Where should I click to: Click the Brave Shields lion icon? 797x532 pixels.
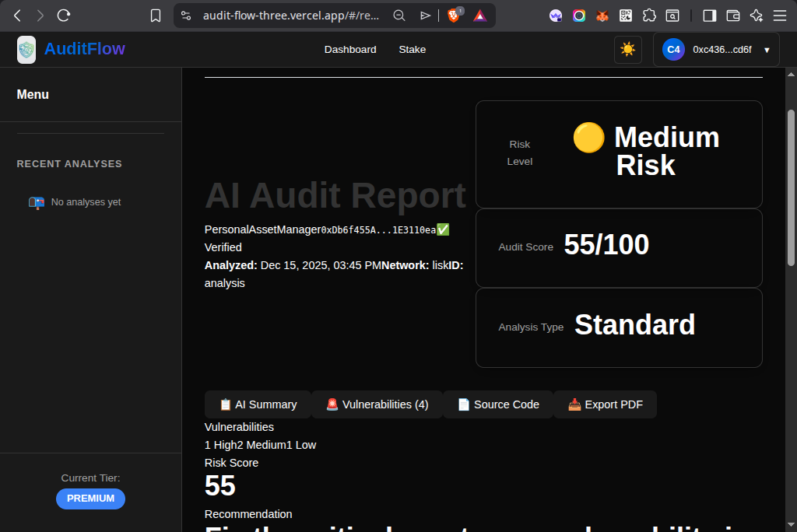(454, 16)
